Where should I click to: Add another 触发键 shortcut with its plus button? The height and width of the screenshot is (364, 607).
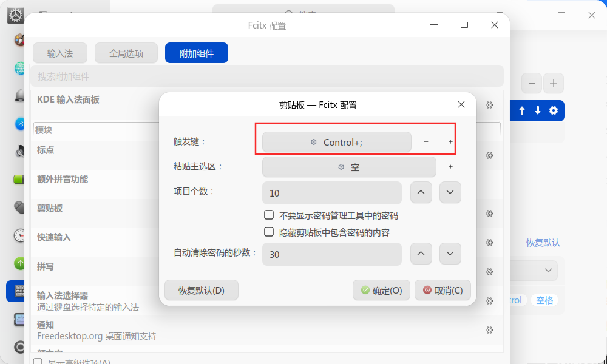click(x=450, y=142)
